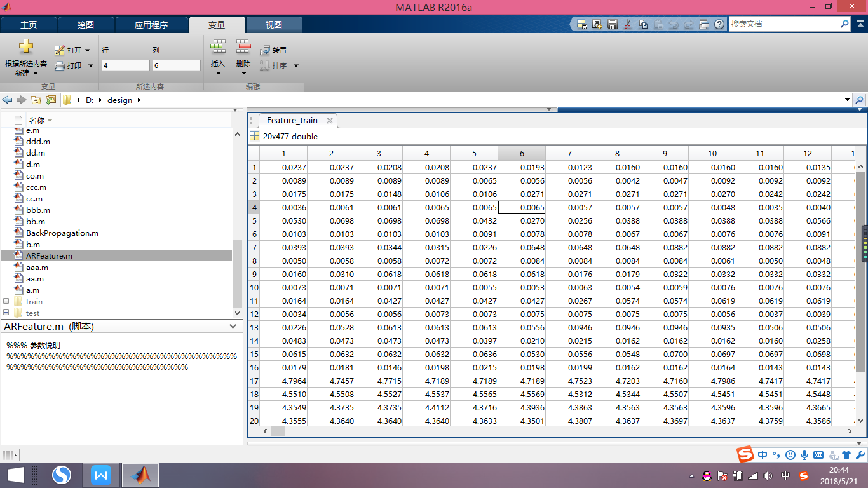
Task: Click the Delete (删除) rows/columns icon
Action: tap(243, 46)
